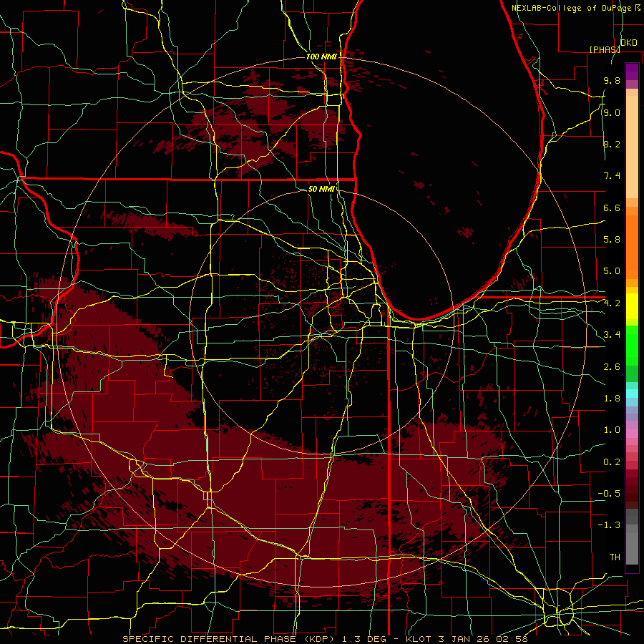Click the -0.5 scale value
This screenshot has width=644, height=644.
click(609, 493)
